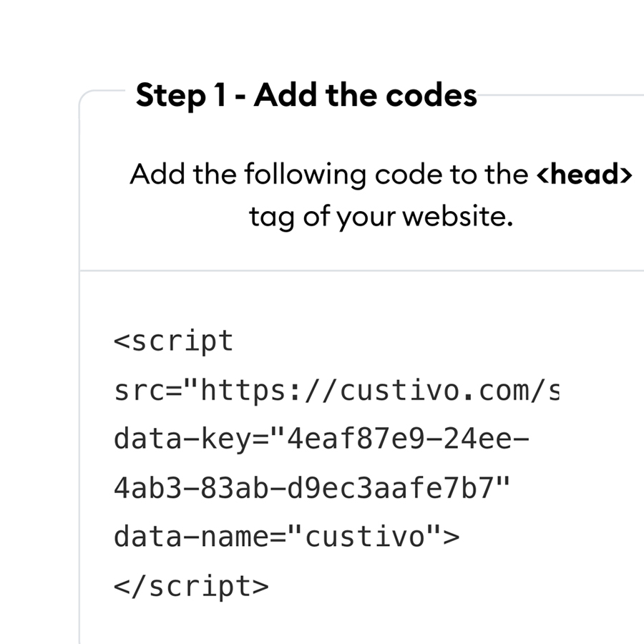
Task: Click the bold <head> tag text
Action: (x=585, y=174)
